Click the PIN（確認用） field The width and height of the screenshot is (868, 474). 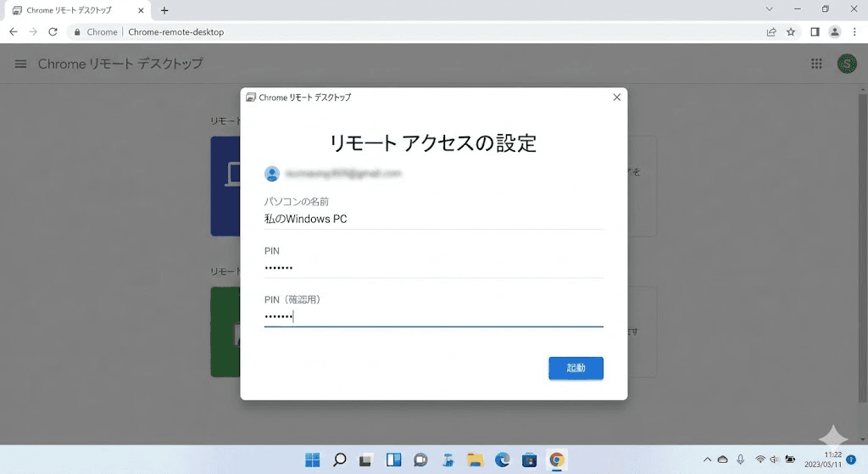click(433, 317)
